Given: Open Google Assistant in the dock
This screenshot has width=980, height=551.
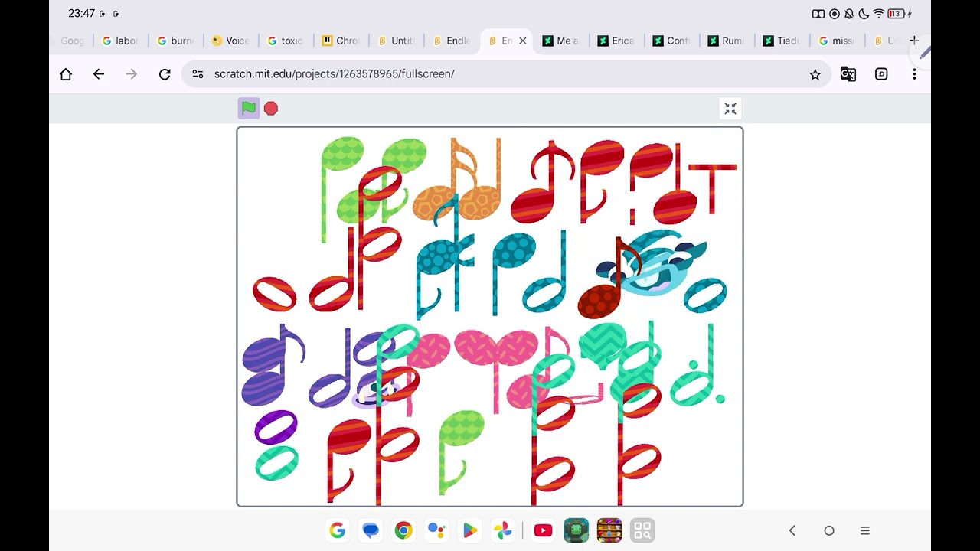Looking at the screenshot, I should point(436,530).
